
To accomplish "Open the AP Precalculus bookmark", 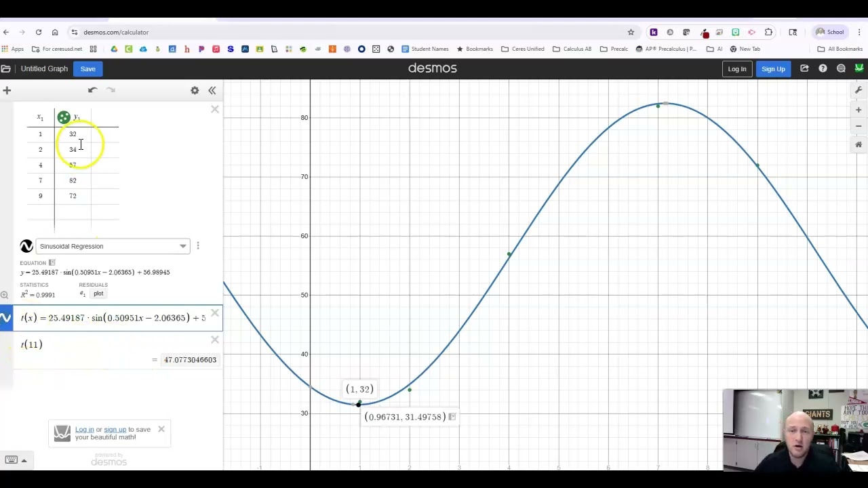I will [x=666, y=49].
